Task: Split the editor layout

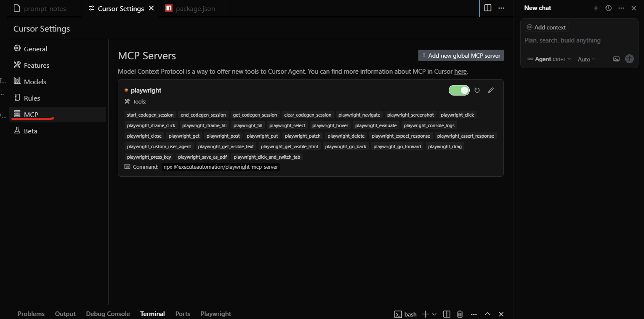Action: (x=488, y=8)
